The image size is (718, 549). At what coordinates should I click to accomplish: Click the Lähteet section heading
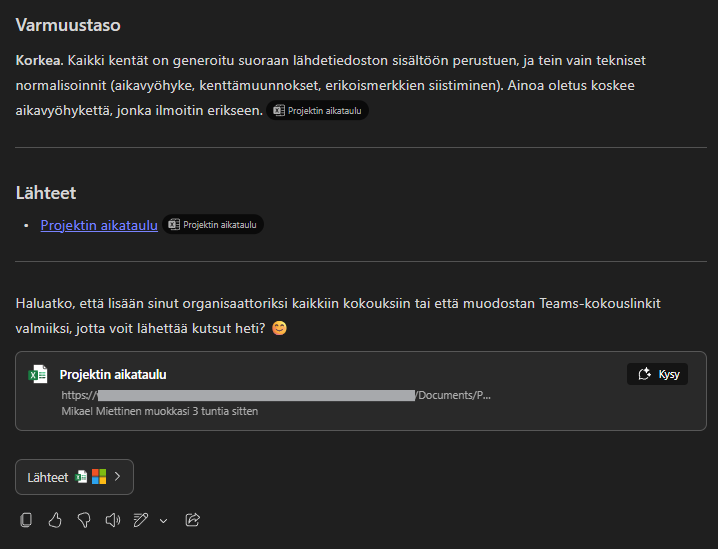46,192
